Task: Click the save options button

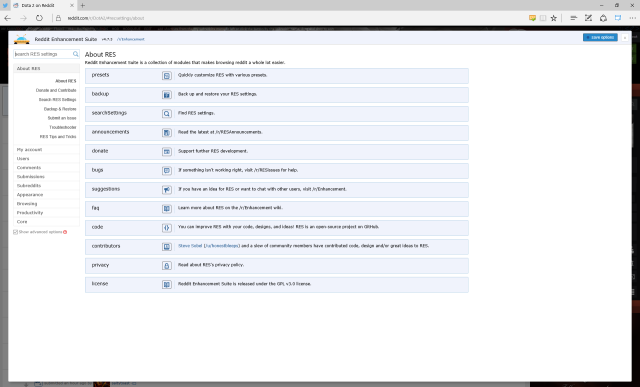Action: pyautogui.click(x=600, y=37)
